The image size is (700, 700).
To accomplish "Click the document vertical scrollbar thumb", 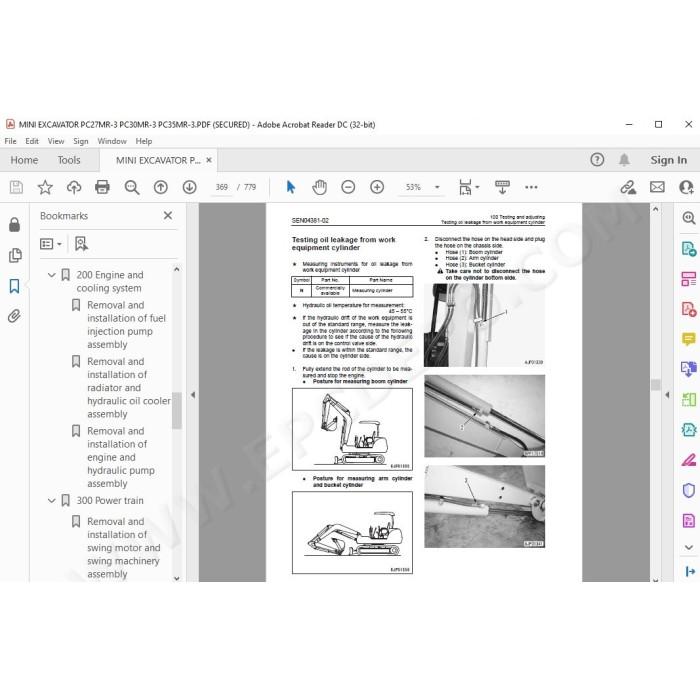I will point(655,385).
